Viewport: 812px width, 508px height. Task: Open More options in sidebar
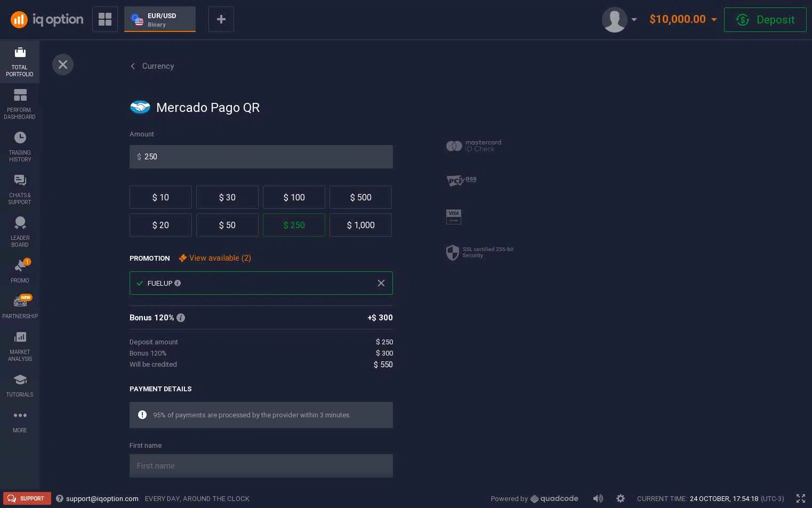click(20, 422)
